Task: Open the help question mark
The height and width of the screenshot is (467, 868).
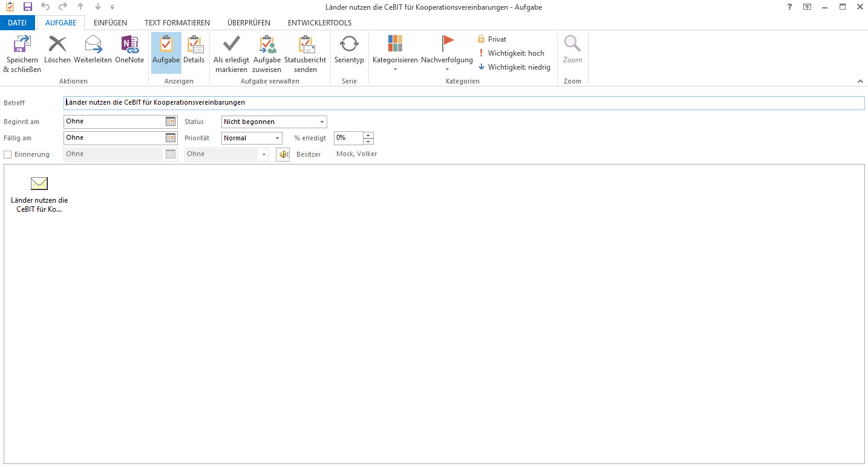Action: pos(789,7)
